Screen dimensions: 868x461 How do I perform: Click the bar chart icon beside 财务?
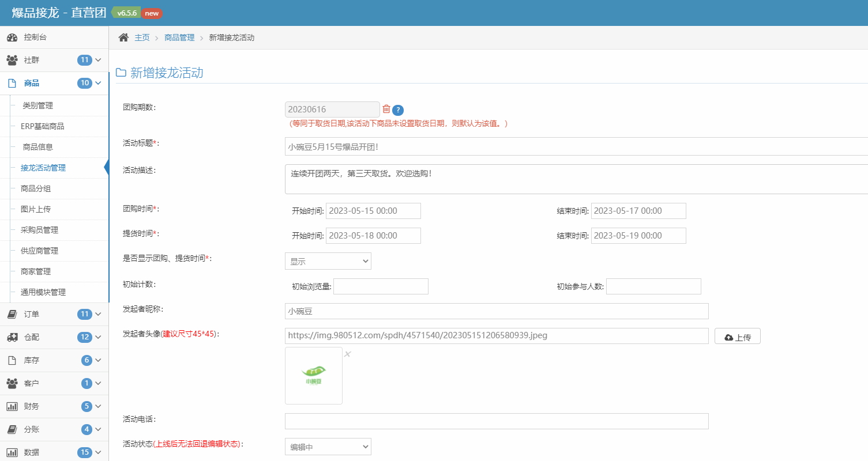[x=12, y=406]
